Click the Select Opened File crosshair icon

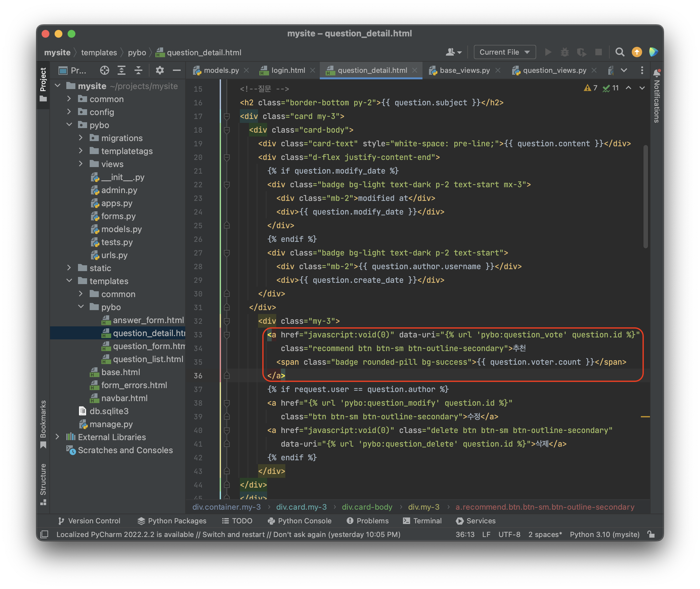pos(105,70)
